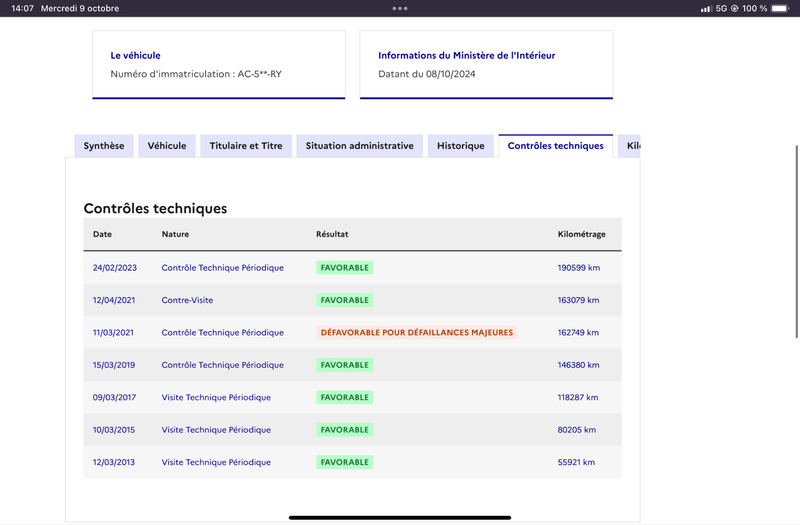The width and height of the screenshot is (800, 525).
Task: Select the Contrôles techniques tab
Action: pos(556,146)
